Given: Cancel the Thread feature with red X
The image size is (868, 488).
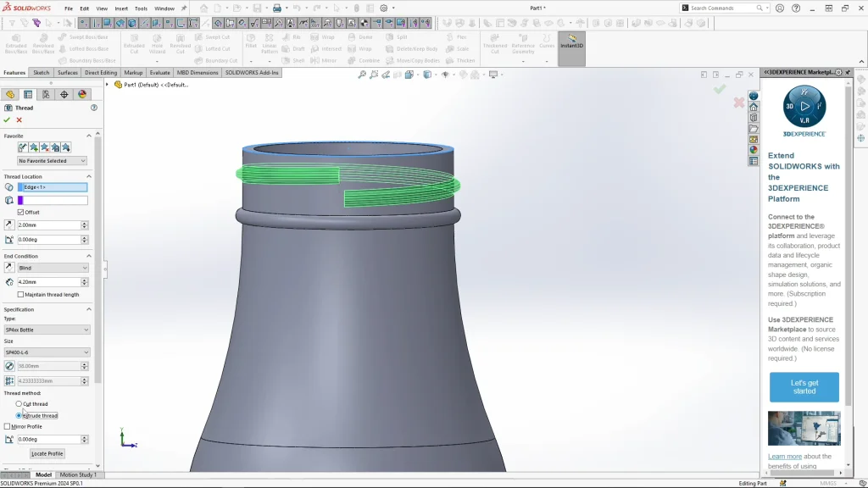Looking at the screenshot, I should pos(19,120).
